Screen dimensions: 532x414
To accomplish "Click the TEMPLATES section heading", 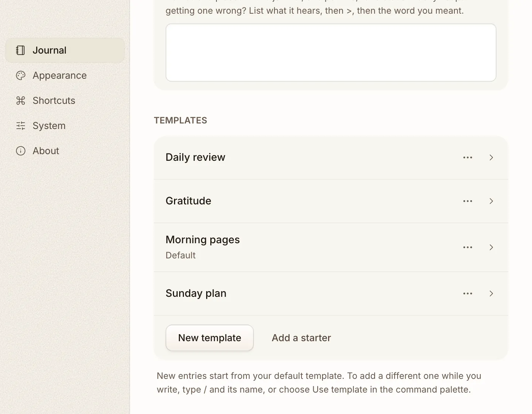I will coord(181,121).
